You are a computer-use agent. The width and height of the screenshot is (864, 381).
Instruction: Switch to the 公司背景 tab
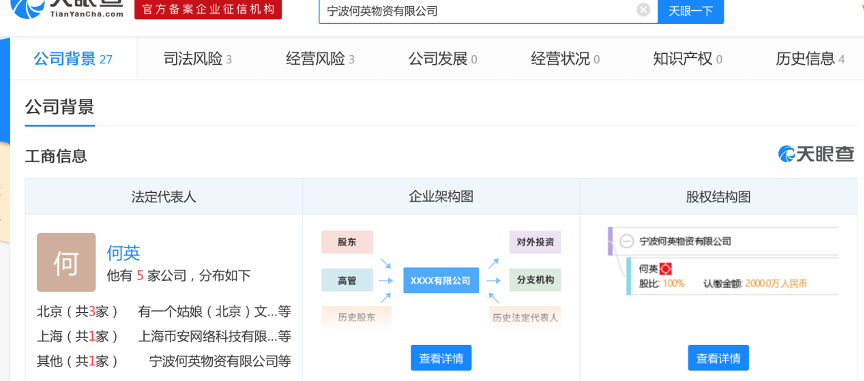pos(73,58)
